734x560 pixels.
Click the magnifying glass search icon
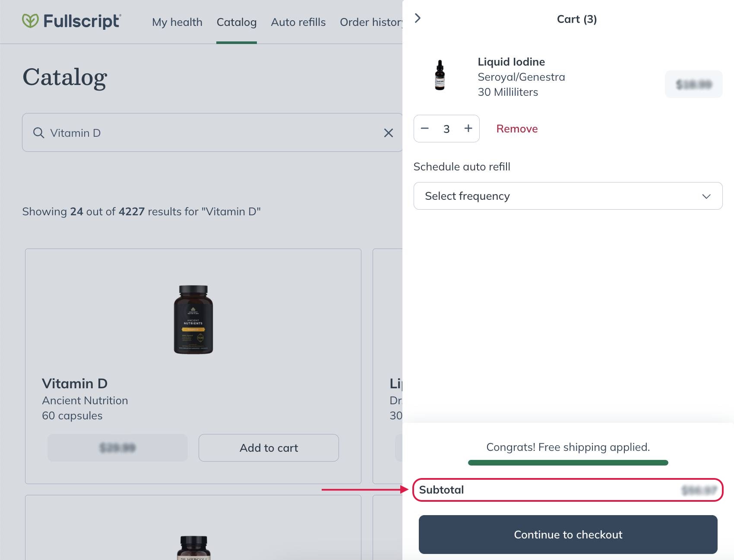[39, 133]
